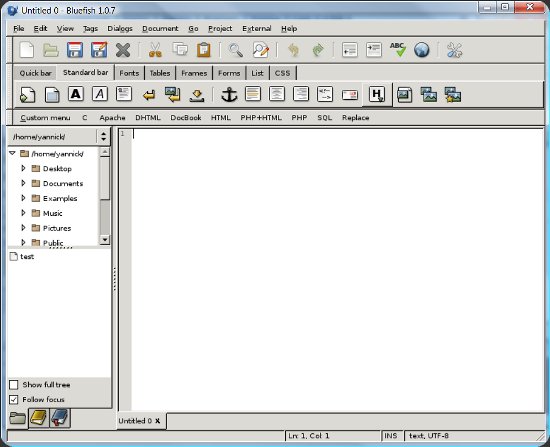Switch to the Tables tab
This screenshot has width=550, height=447.
click(x=160, y=73)
